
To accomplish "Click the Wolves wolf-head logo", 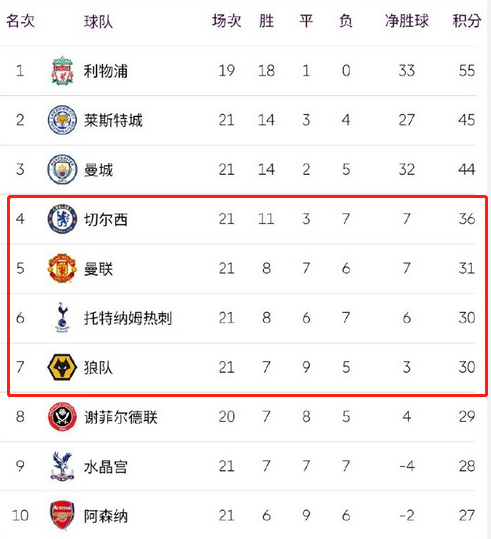I will pos(62,367).
